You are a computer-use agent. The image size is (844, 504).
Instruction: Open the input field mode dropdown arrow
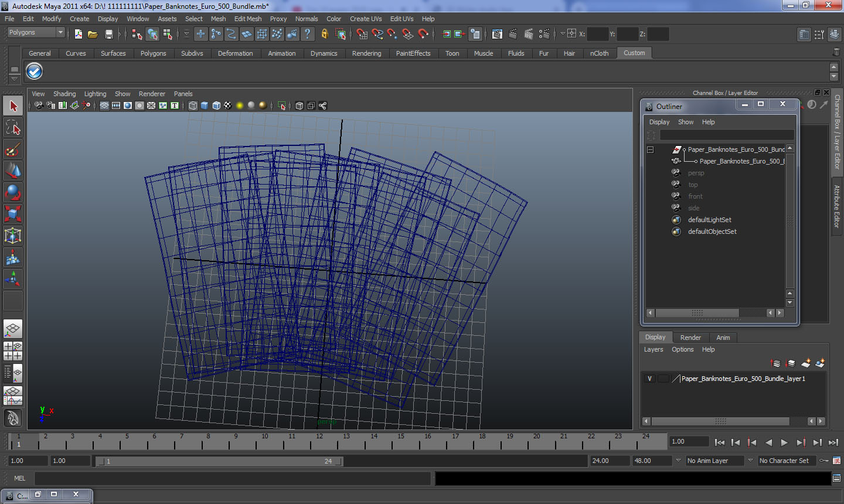coord(562,34)
